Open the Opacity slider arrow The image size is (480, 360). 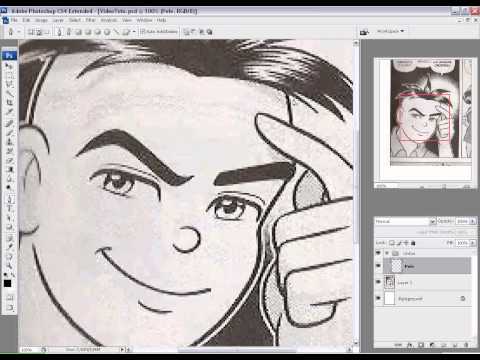click(472, 221)
